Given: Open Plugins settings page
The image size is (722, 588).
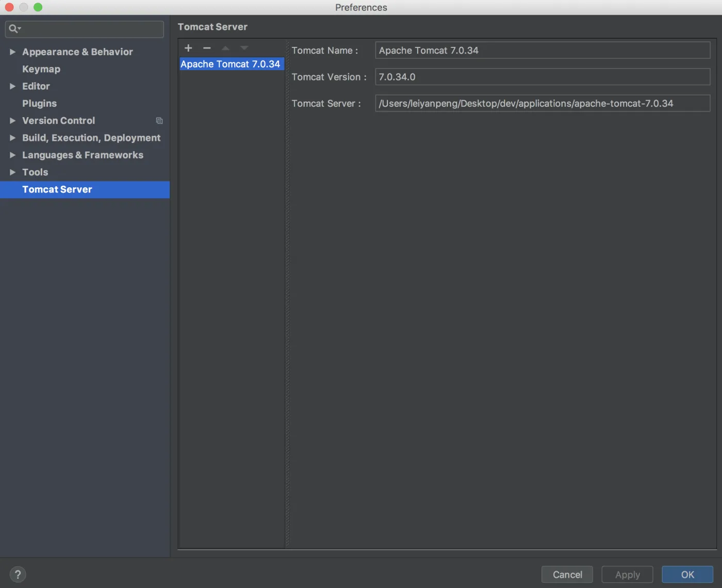Looking at the screenshot, I should [39, 104].
